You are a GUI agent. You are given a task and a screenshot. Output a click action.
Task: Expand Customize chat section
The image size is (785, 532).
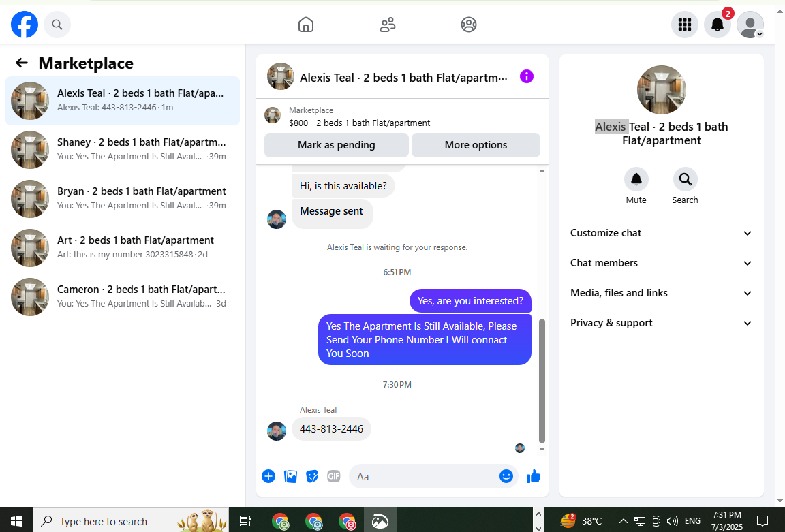(661, 233)
